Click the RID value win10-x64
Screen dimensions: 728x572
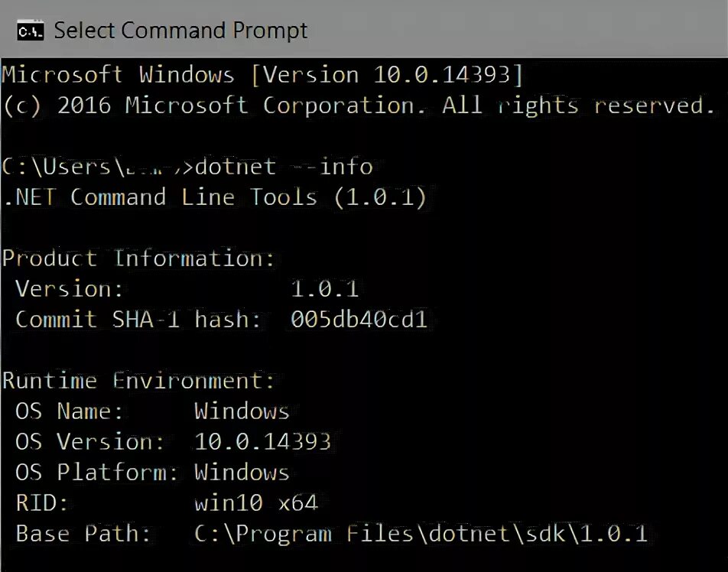(256, 503)
